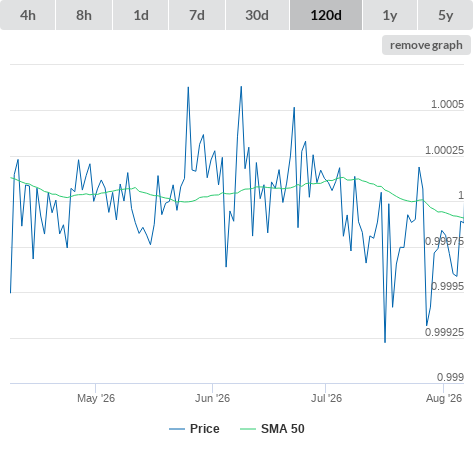Click the 0.999 y-axis label
This screenshot has height=455, width=474.
click(450, 377)
